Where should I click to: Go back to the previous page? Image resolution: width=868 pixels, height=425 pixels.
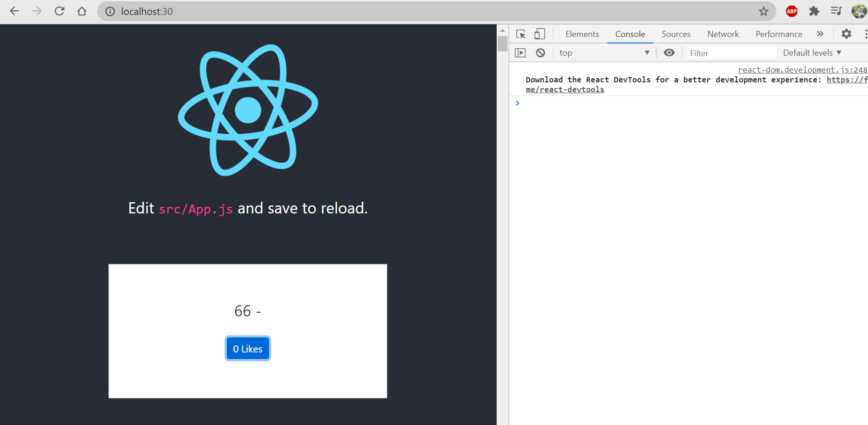[x=14, y=11]
